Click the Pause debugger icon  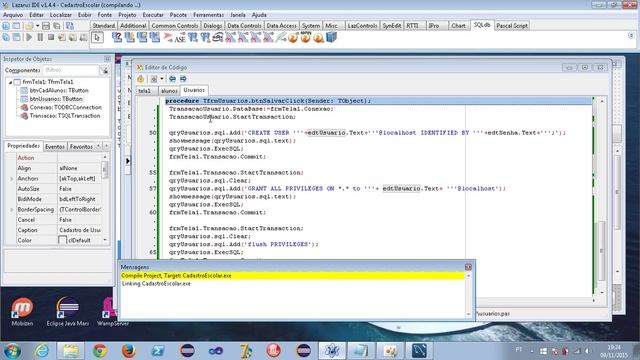click(40, 37)
